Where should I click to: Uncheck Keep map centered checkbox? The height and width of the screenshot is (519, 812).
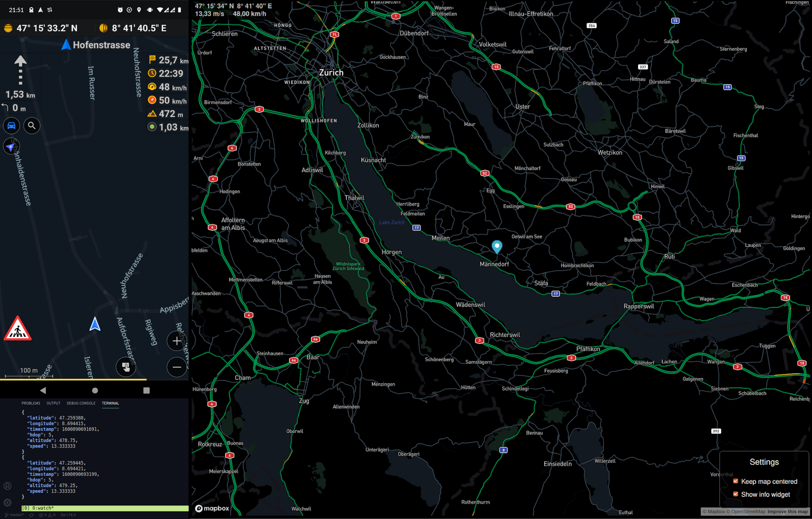735,481
